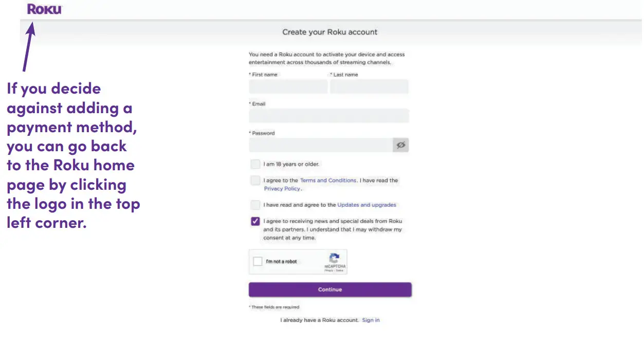
Task: Show password with the eye icon
Action: [401, 145]
